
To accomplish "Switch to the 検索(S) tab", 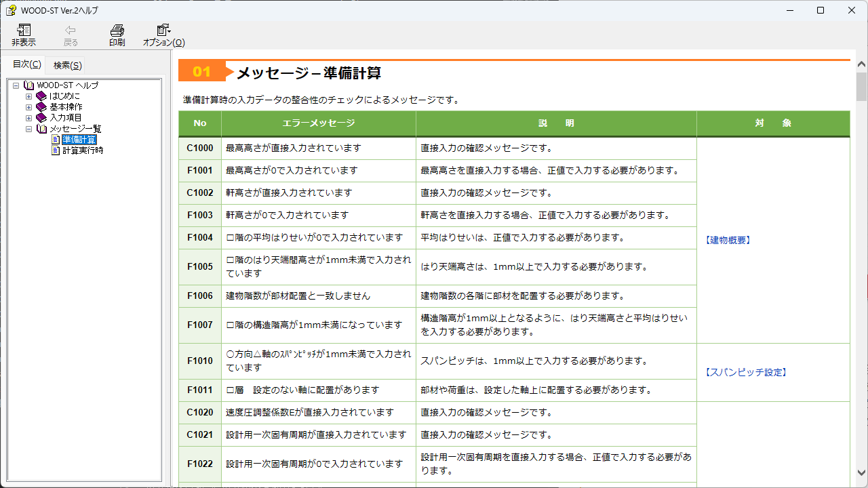I will click(68, 65).
